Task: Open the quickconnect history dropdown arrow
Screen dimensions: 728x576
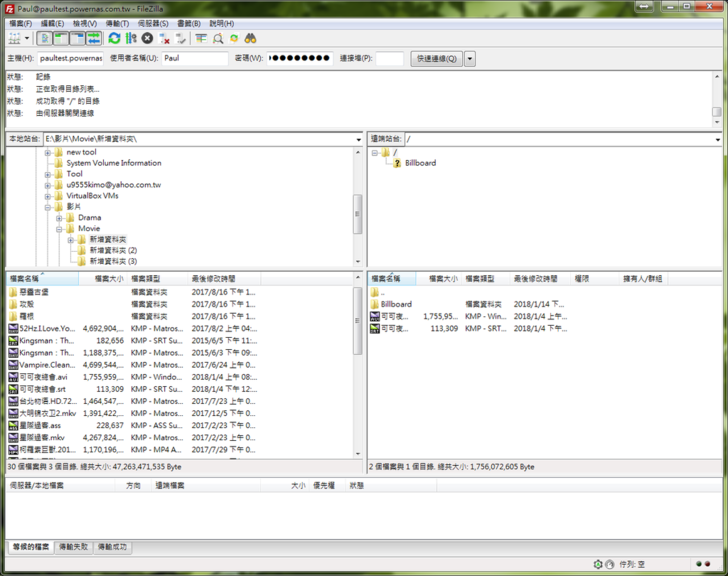Action: (x=470, y=59)
